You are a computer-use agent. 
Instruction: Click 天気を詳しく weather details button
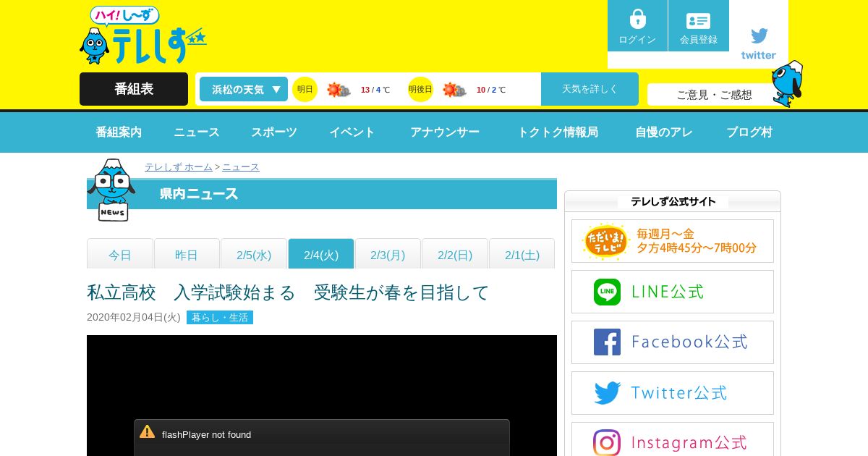point(590,89)
